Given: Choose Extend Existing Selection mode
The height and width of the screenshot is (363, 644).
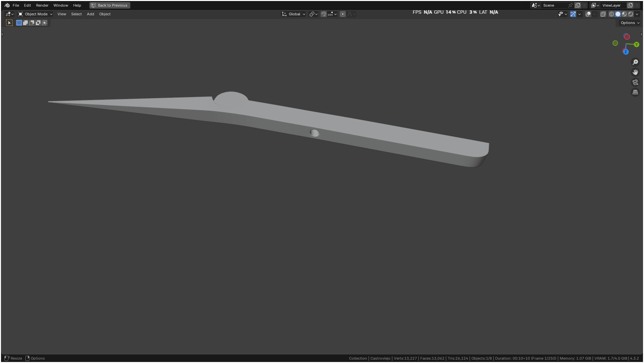Looking at the screenshot, I should coord(25,23).
